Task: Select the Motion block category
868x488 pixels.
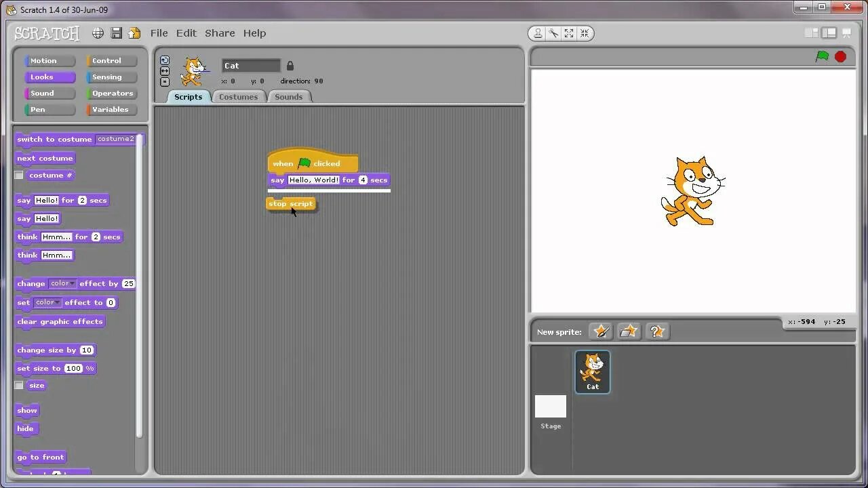Action: pos(50,61)
